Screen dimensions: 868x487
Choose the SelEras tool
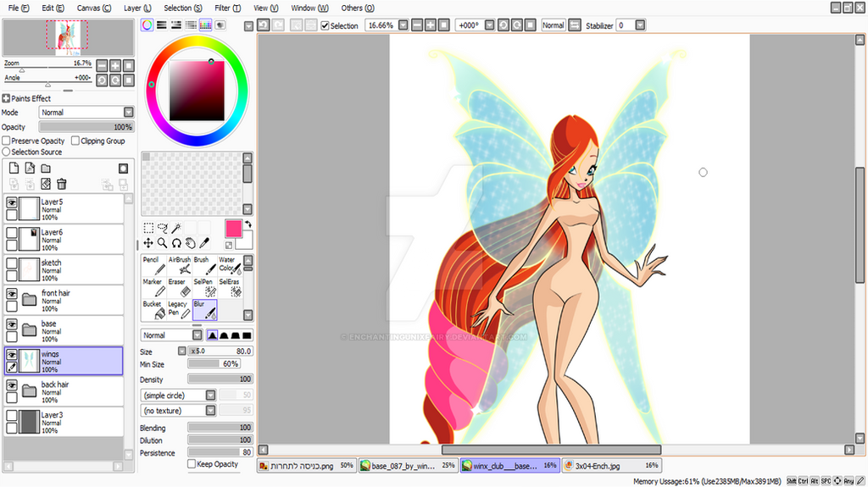pyautogui.click(x=230, y=288)
